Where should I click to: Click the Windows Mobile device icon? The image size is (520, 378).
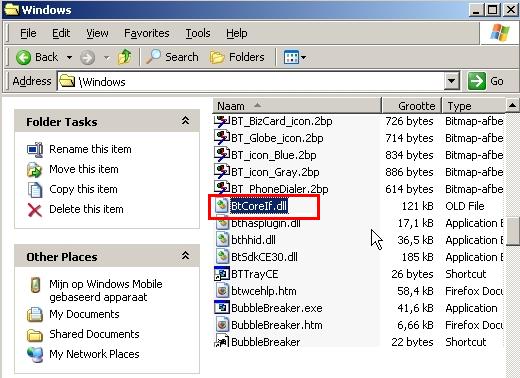click(x=35, y=285)
